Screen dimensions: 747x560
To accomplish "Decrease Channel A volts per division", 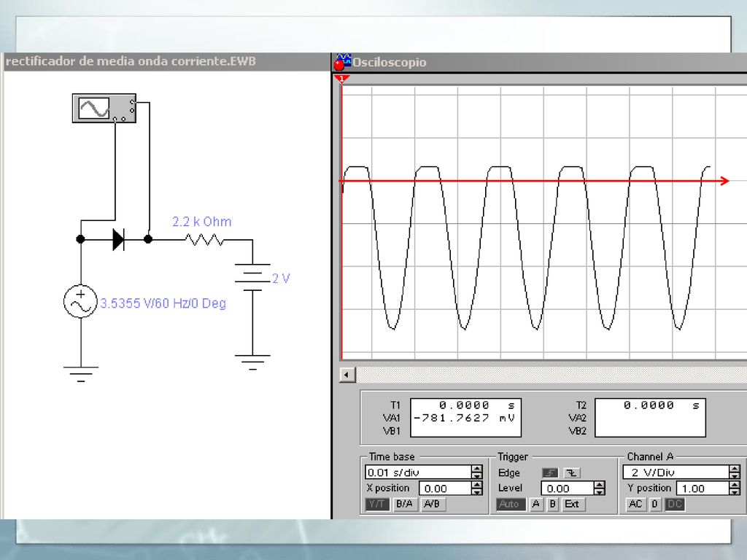I will (x=735, y=475).
